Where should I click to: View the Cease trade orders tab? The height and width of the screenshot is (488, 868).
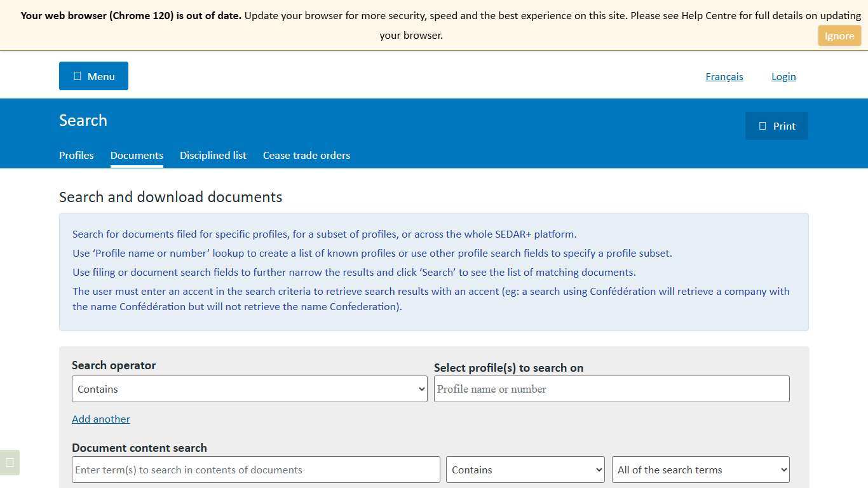(x=306, y=155)
